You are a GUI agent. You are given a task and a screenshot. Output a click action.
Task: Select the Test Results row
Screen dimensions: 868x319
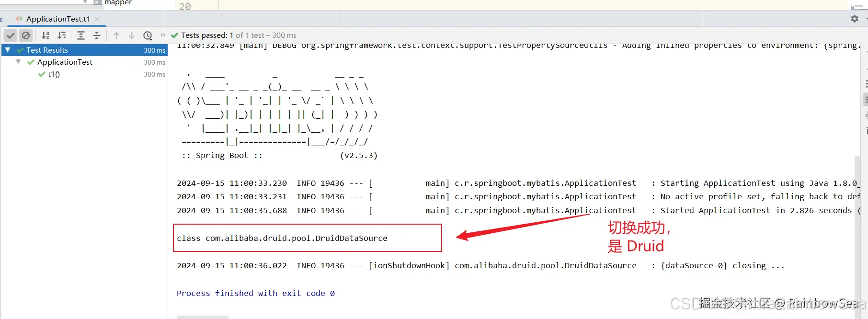pos(85,50)
